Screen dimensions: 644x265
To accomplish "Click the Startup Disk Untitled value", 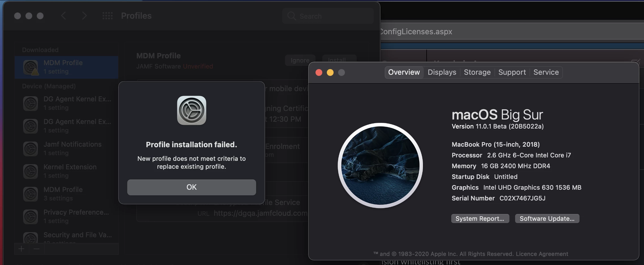I will [x=506, y=177].
